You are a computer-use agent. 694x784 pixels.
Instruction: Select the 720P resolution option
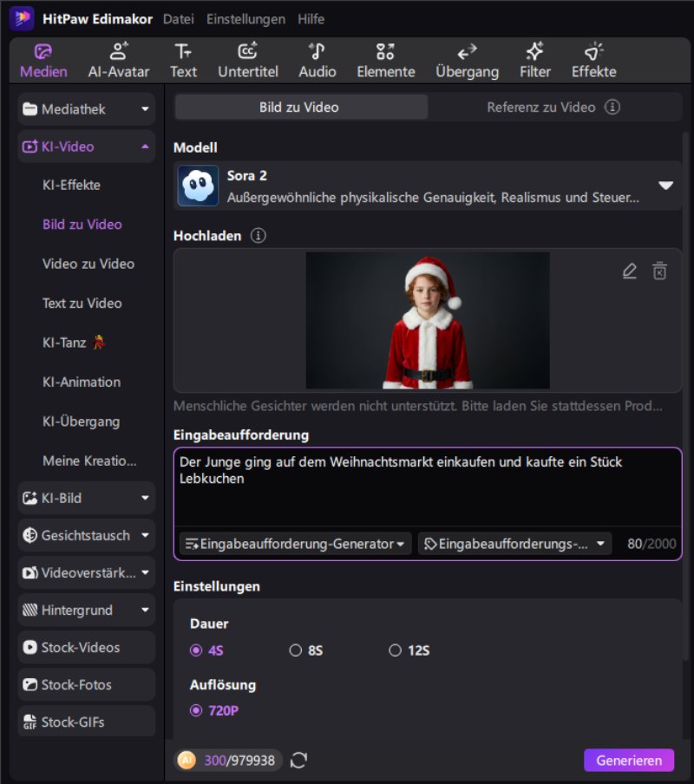click(x=197, y=711)
